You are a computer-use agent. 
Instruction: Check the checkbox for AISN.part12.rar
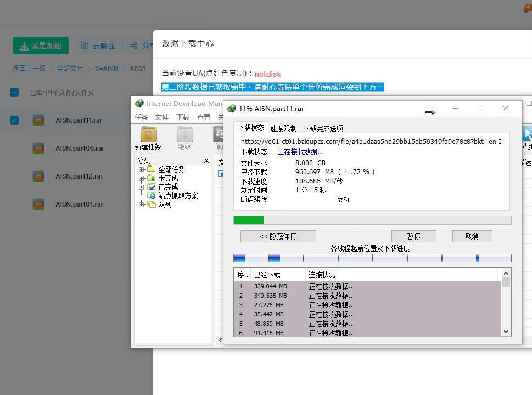coord(14,176)
